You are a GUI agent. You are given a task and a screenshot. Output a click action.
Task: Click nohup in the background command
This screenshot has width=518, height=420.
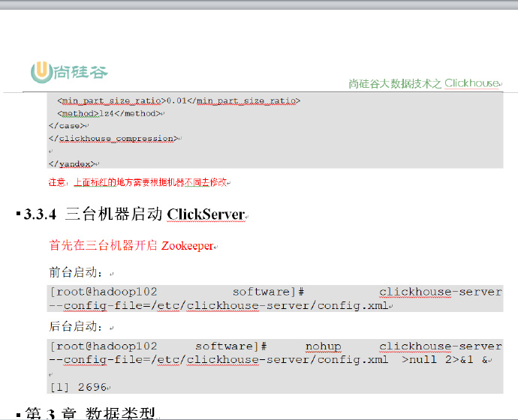(323, 346)
